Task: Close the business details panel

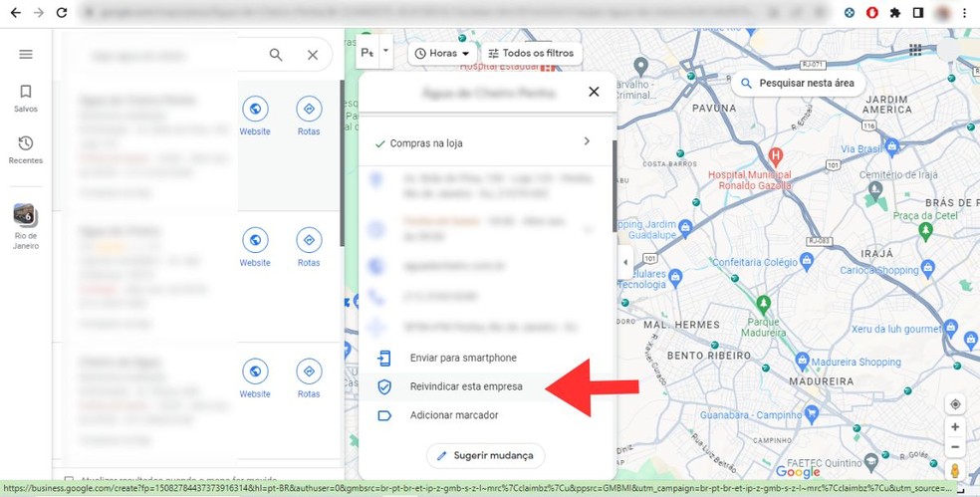Action: click(594, 92)
